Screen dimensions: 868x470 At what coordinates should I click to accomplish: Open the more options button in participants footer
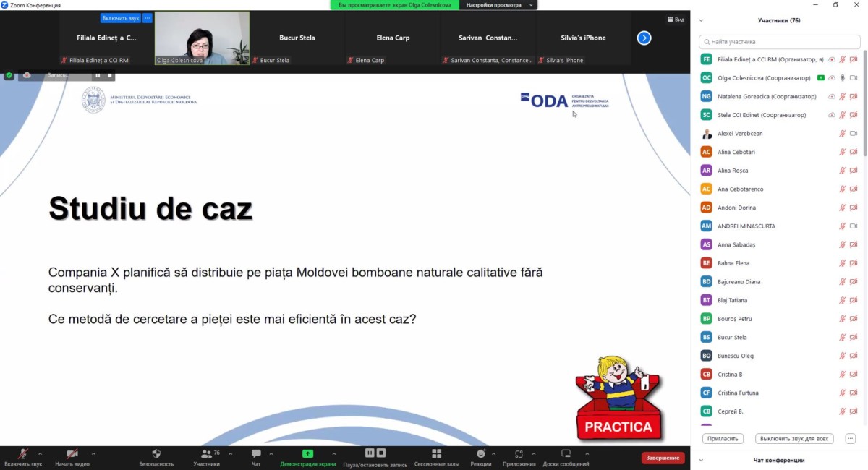pos(851,438)
